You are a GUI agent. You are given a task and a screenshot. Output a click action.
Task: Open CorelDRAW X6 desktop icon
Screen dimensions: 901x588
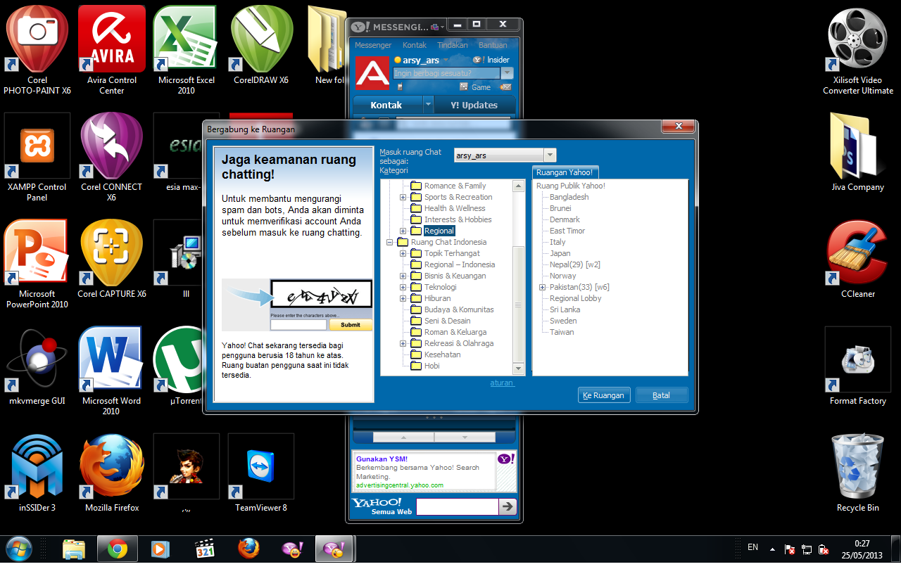261,45
